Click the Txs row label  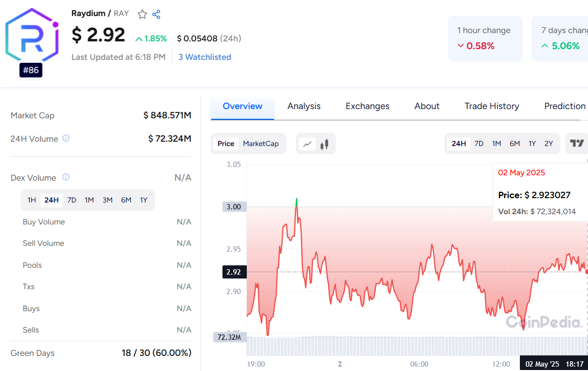tap(28, 286)
